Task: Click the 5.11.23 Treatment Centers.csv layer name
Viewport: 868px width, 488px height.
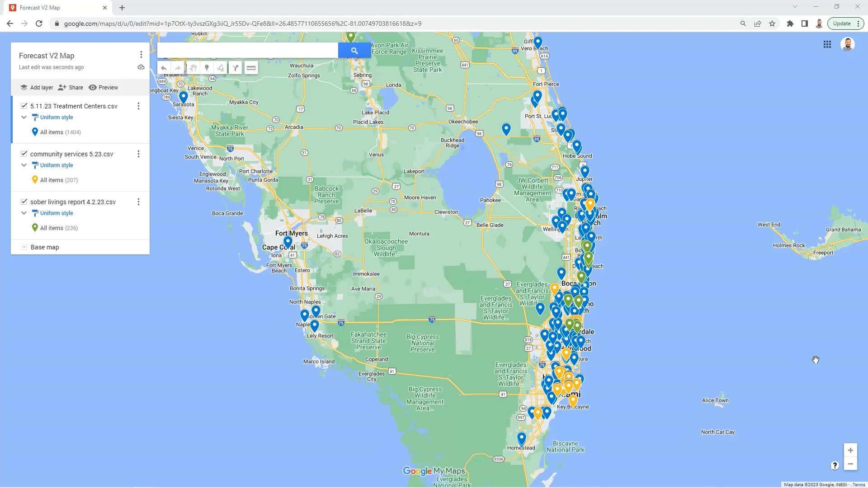Action: [x=74, y=106]
